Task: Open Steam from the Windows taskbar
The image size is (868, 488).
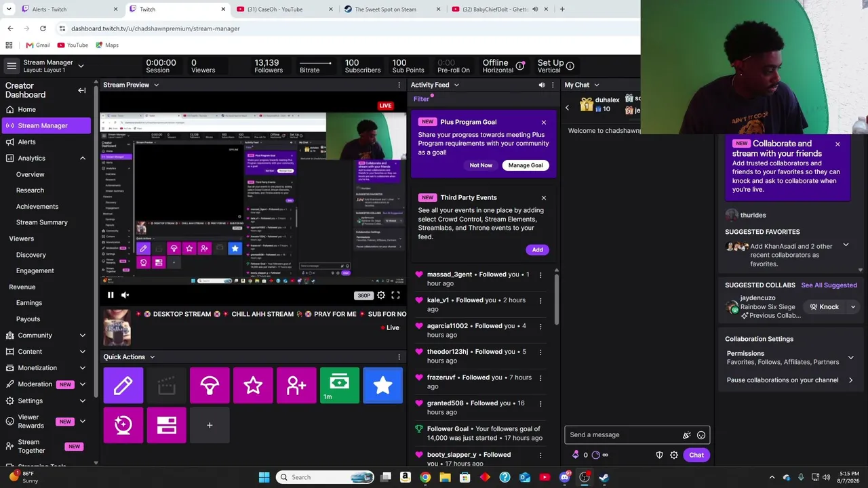Action: [604, 477]
